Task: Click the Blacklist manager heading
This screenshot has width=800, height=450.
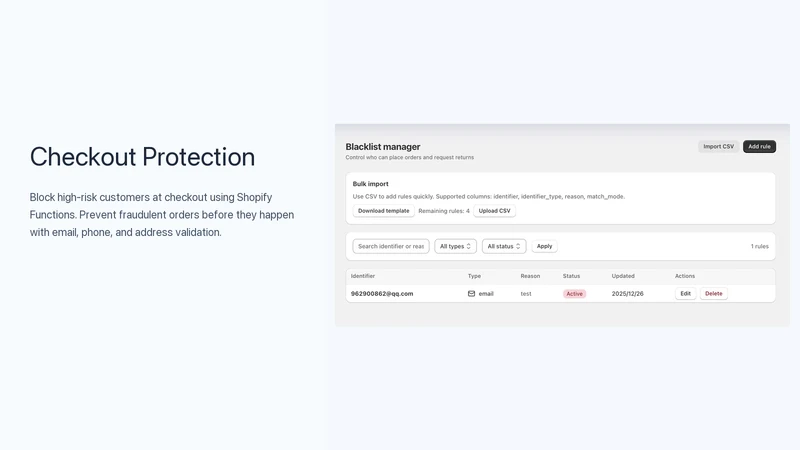Action: pos(383,147)
